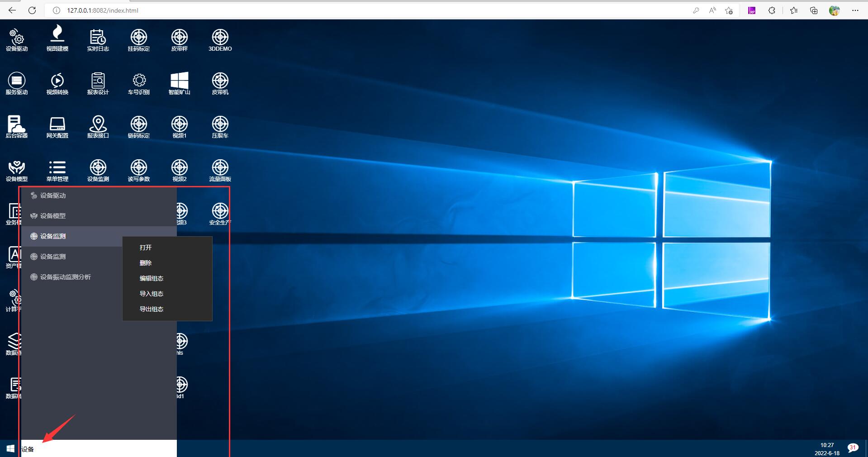Open the 后台容器 desktop icon
This screenshot has height=457, width=868.
17,127
